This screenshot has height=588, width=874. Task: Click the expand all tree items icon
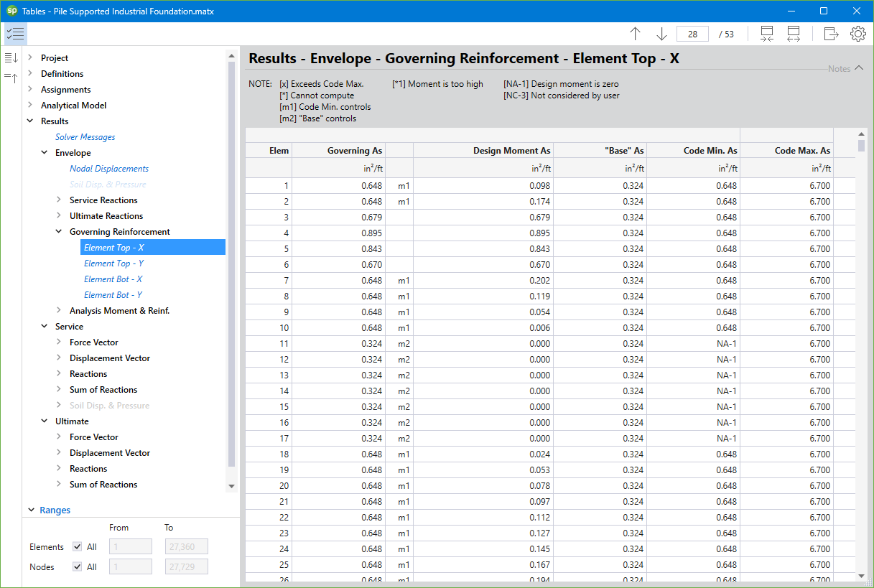11,58
